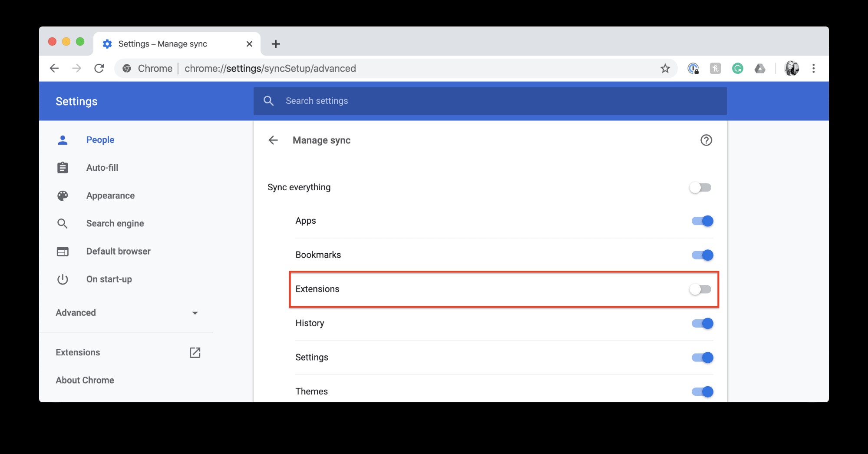Open Extensions in a new tab
This screenshot has height=454, width=868.
[195, 352]
